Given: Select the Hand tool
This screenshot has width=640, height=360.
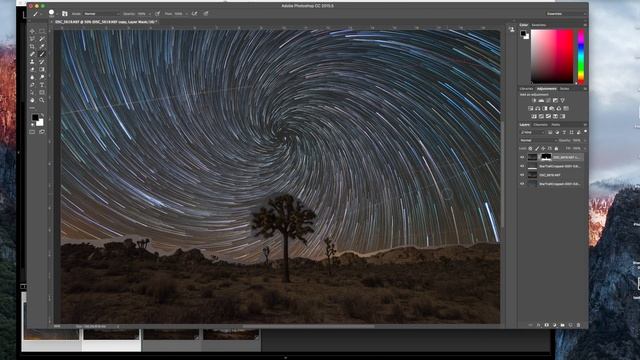Looking at the screenshot, I should pos(32,100).
